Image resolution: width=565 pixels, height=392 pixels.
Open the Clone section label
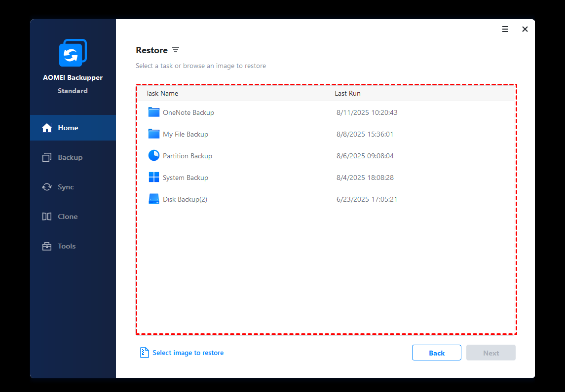[x=68, y=216]
